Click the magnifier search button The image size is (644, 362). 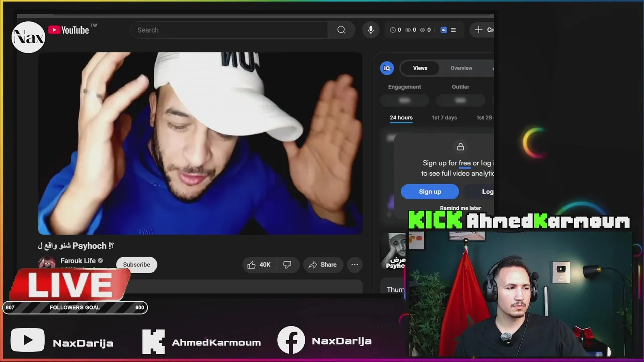[341, 30]
